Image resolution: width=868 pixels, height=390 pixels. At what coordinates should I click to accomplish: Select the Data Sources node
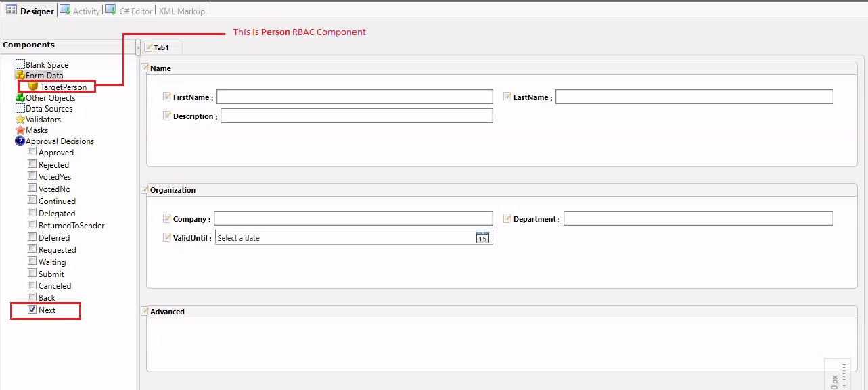pos(49,109)
